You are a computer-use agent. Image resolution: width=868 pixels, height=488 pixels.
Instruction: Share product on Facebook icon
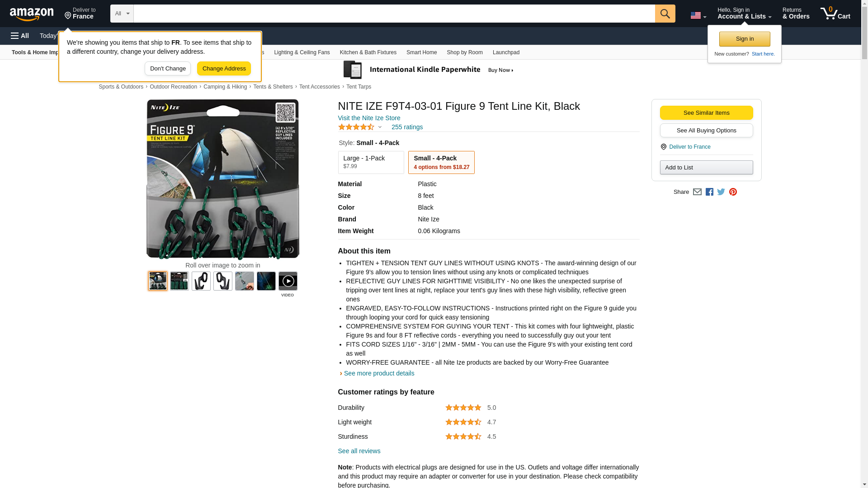pos(709,192)
